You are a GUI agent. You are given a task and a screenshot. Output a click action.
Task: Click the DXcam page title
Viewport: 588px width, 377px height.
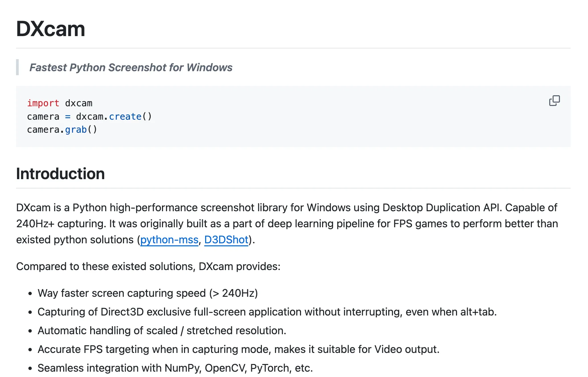(x=50, y=29)
